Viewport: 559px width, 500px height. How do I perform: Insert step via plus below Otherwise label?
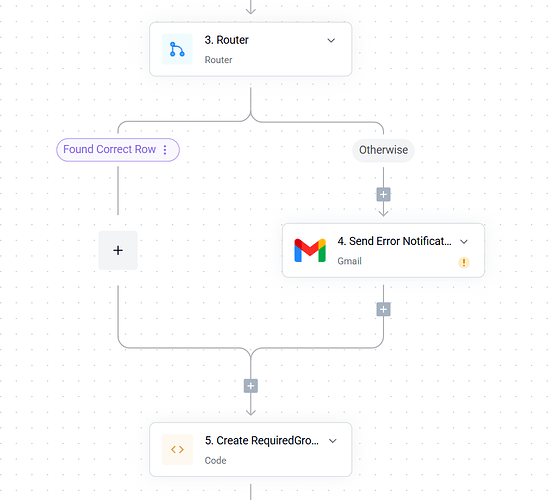[x=383, y=195]
